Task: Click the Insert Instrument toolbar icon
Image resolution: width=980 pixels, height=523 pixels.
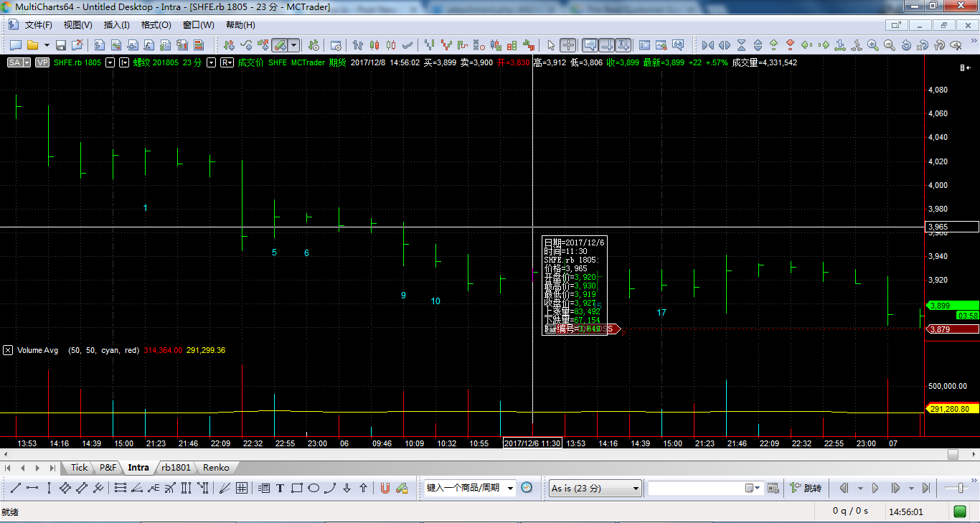Action: pos(229,45)
